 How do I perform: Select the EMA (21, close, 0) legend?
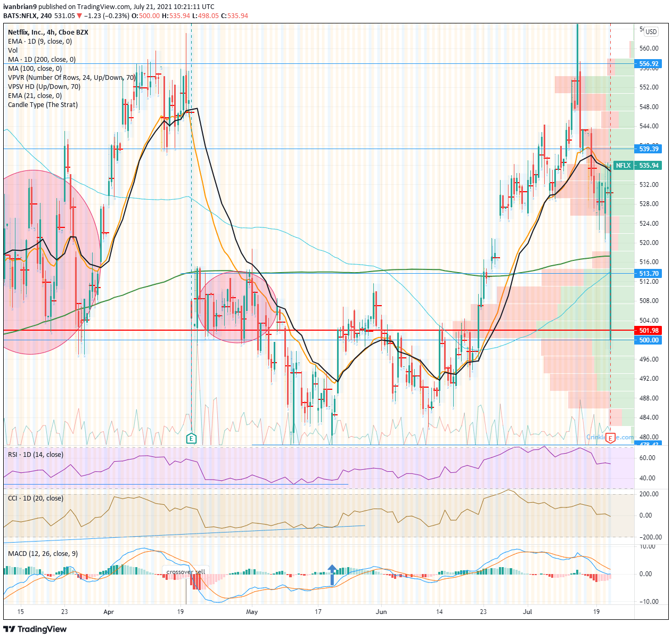[35, 95]
